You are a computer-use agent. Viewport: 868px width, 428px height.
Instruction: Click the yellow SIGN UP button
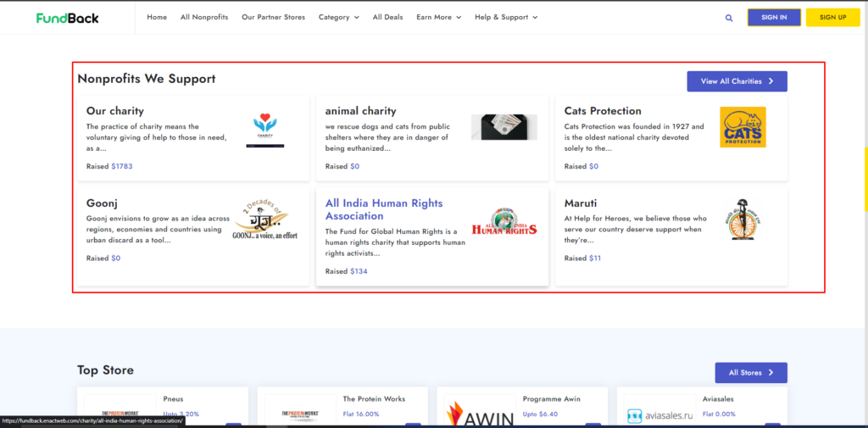click(x=832, y=18)
